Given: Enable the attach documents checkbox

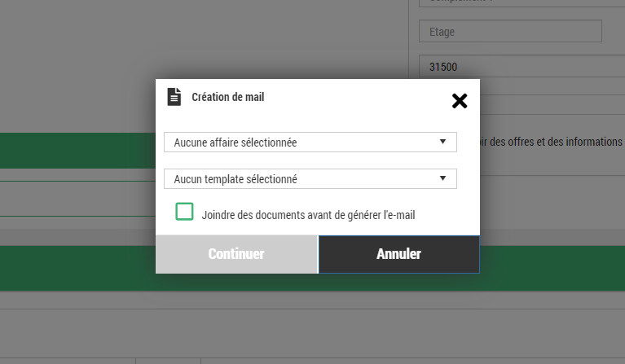Looking at the screenshot, I should pos(185,212).
